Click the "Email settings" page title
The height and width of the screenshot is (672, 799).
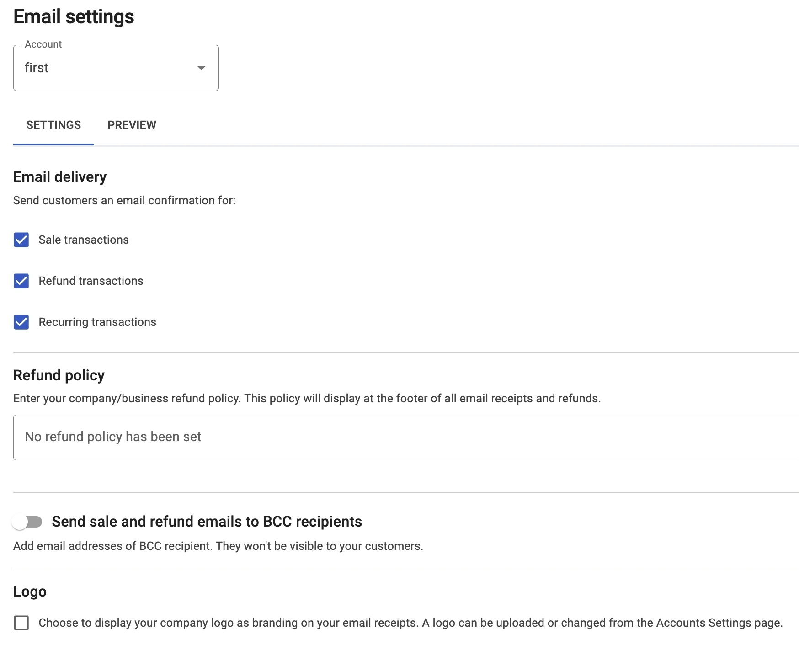tap(74, 17)
